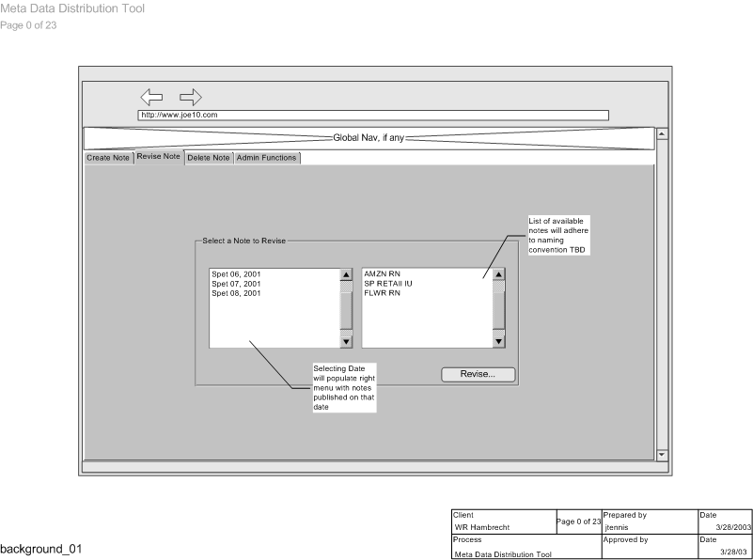Select the Revise Note tab
This screenshot has width=753, height=560.
[158, 157]
